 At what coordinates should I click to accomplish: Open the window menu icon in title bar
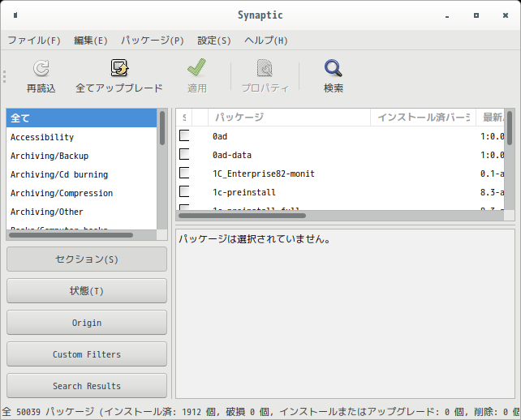pyautogui.click(x=15, y=15)
